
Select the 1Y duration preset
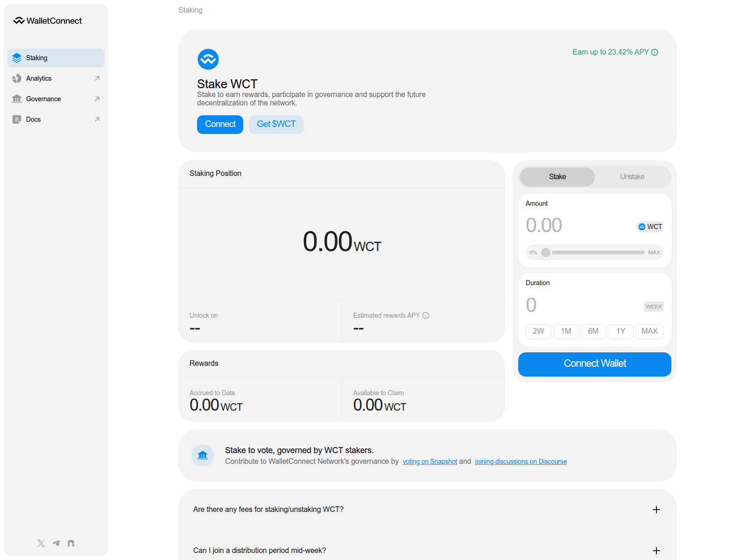(x=620, y=331)
